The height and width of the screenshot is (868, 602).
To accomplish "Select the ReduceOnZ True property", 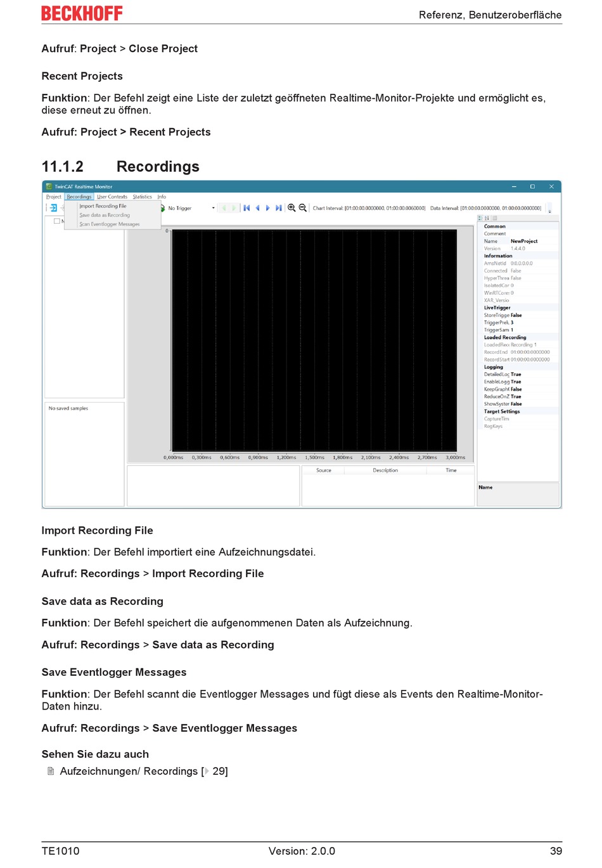I will (520, 396).
